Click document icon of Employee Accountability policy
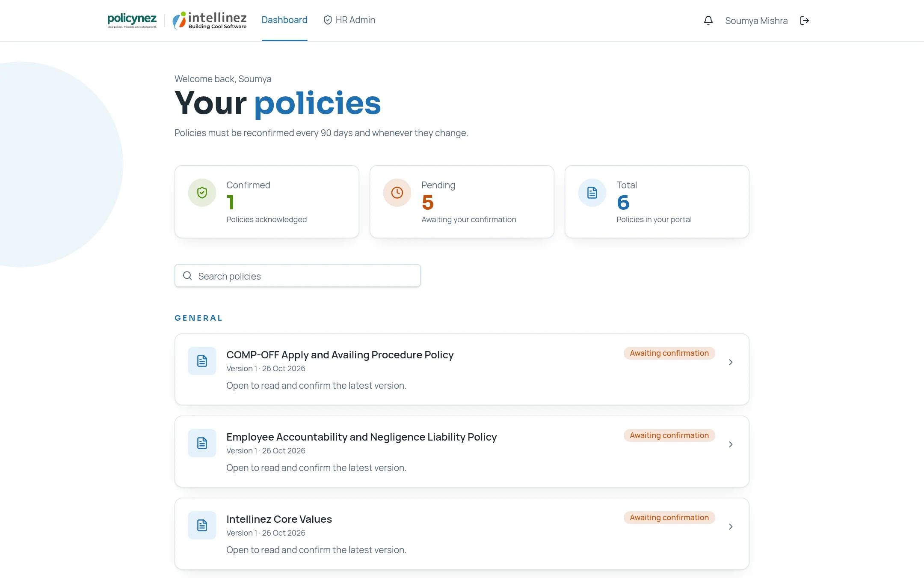The width and height of the screenshot is (924, 578). [202, 443]
